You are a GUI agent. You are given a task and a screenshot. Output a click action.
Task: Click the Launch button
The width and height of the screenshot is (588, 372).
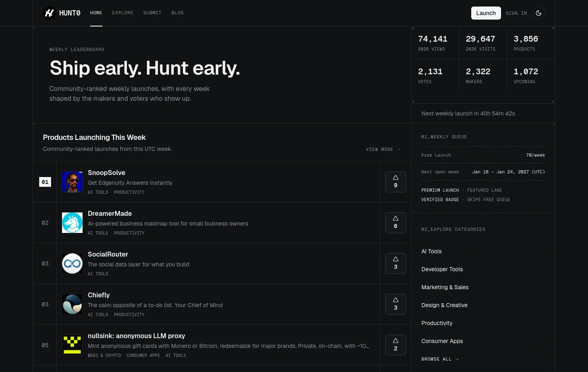tap(486, 13)
